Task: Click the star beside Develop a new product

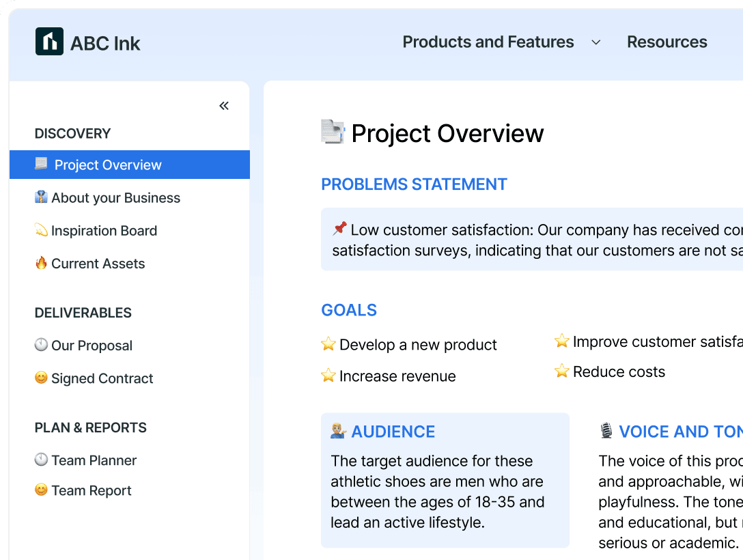Action: (x=328, y=344)
